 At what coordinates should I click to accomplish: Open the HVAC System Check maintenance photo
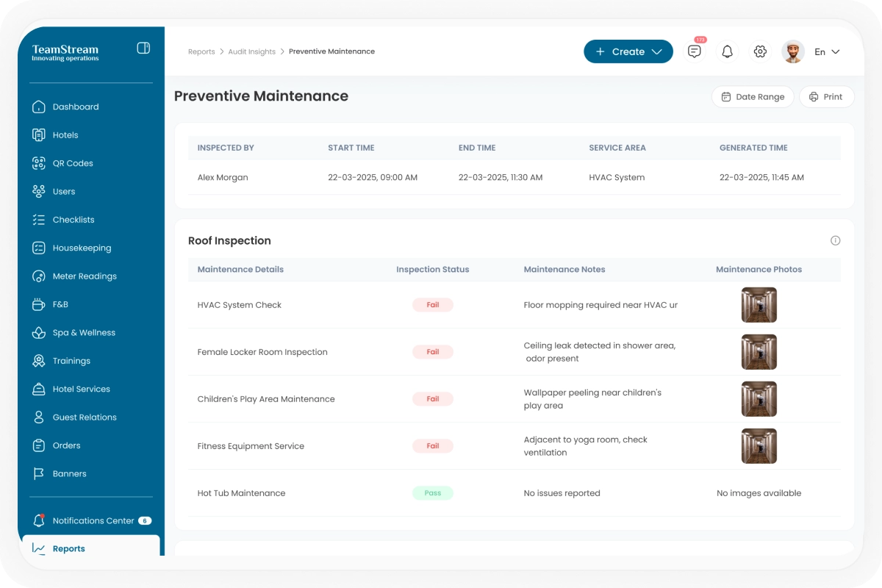tap(759, 305)
